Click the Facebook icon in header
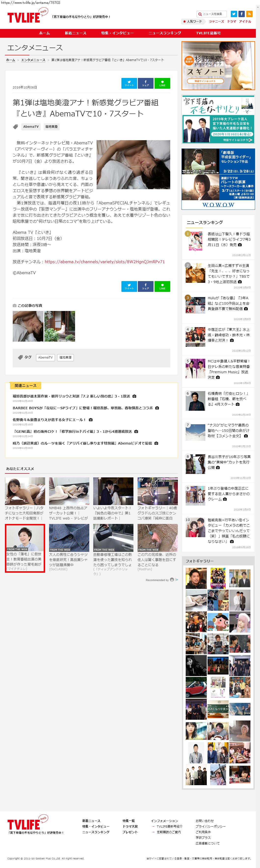This screenshot has height=868, width=260. [241, 14]
